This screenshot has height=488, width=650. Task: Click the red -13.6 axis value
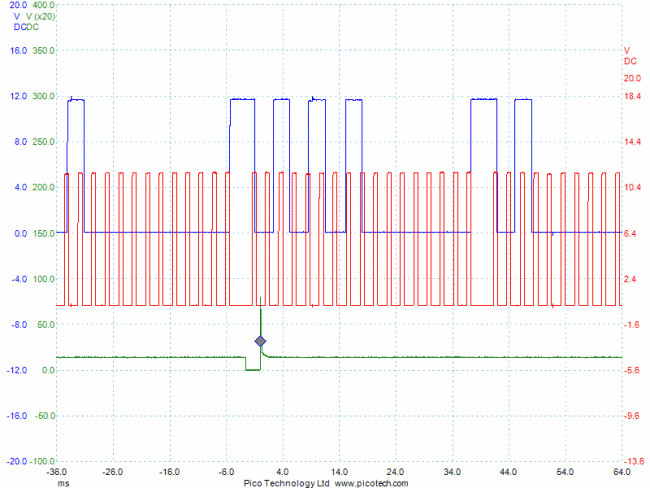[x=632, y=461]
